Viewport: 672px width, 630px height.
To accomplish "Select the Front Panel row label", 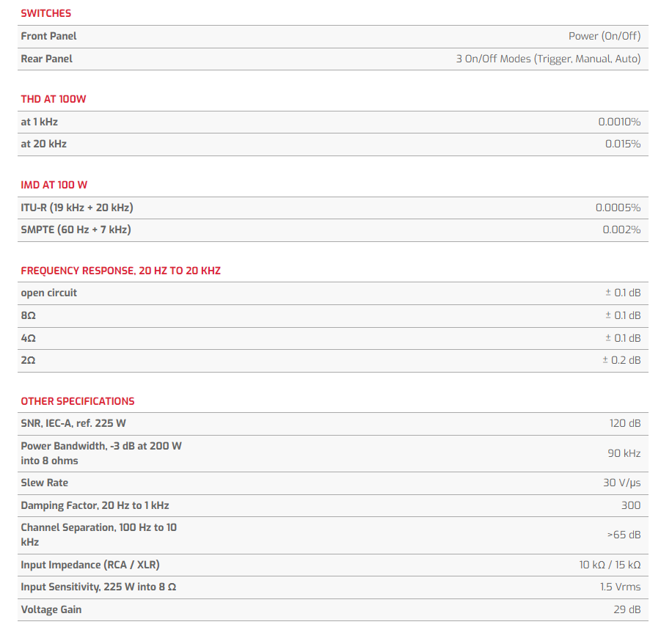I will (x=48, y=36).
